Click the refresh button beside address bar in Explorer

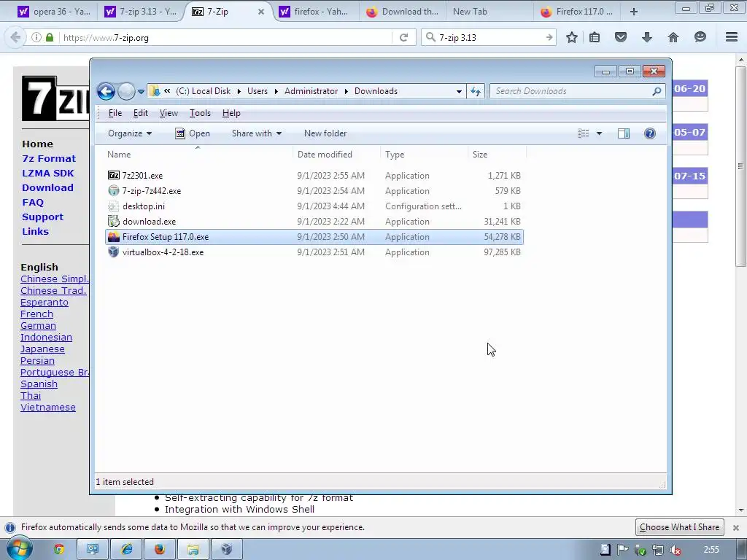pyautogui.click(x=476, y=91)
